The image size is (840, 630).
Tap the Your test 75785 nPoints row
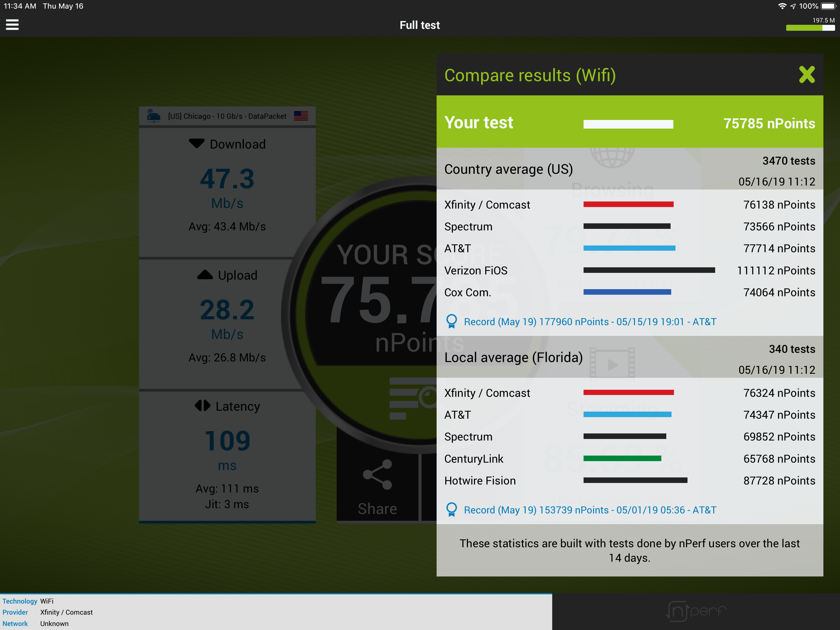tap(630, 122)
